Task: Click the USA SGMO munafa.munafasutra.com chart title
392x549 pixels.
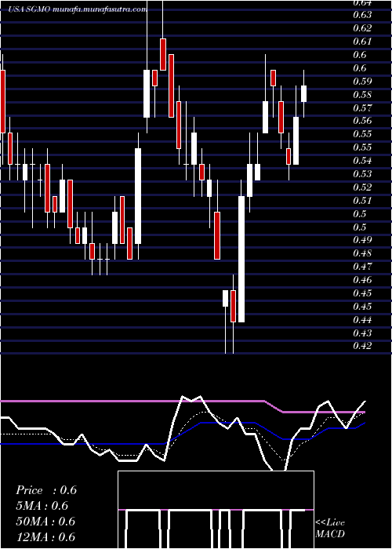Action: point(78,9)
